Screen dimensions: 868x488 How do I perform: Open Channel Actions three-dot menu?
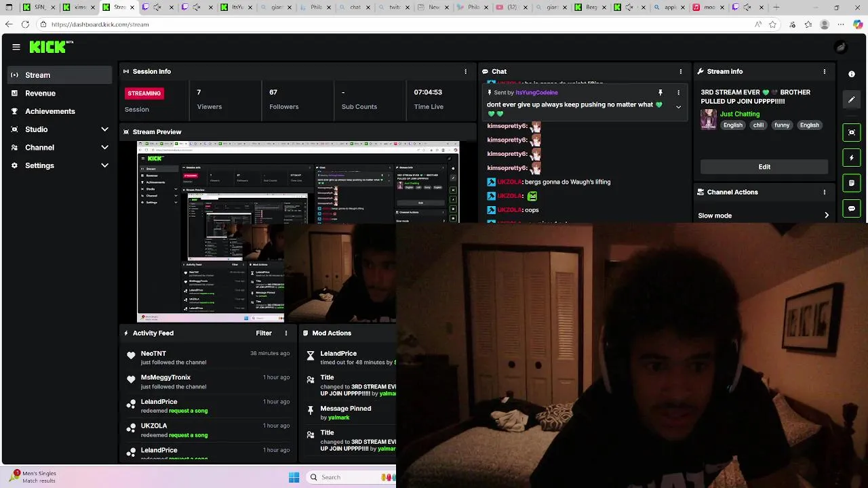[825, 192]
